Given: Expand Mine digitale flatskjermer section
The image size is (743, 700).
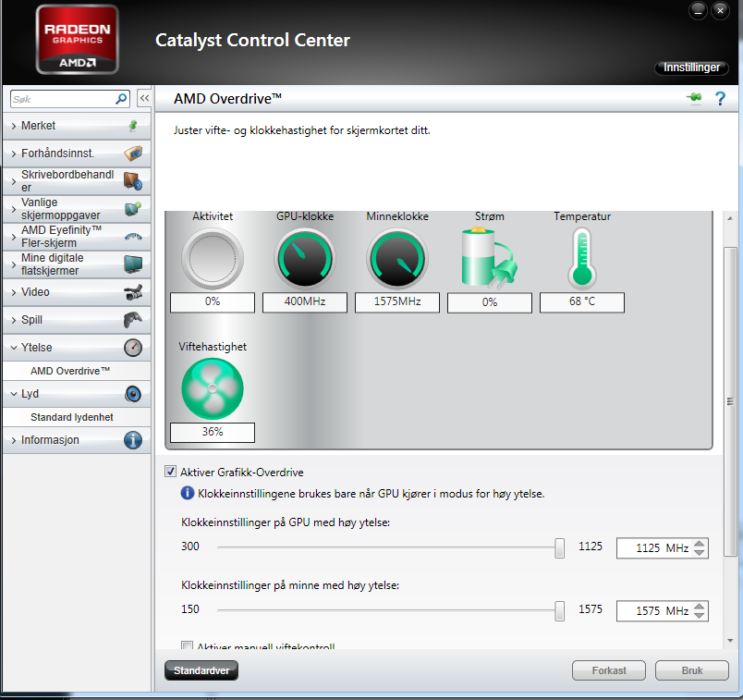Looking at the screenshot, I should pyautogui.click(x=14, y=264).
